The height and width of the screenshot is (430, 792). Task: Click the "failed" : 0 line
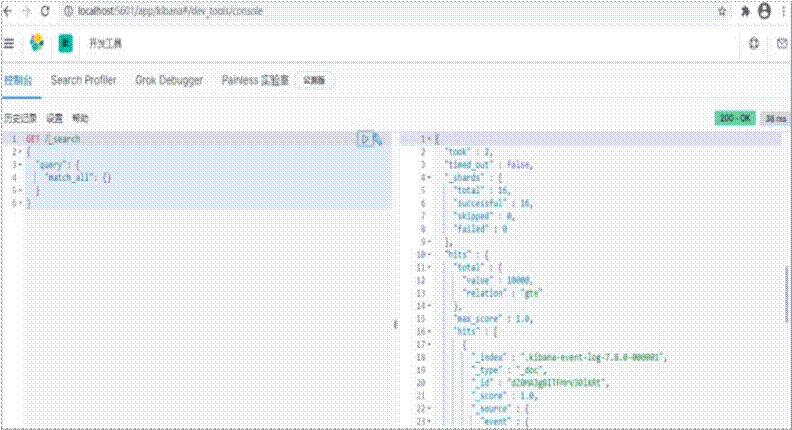pos(480,229)
